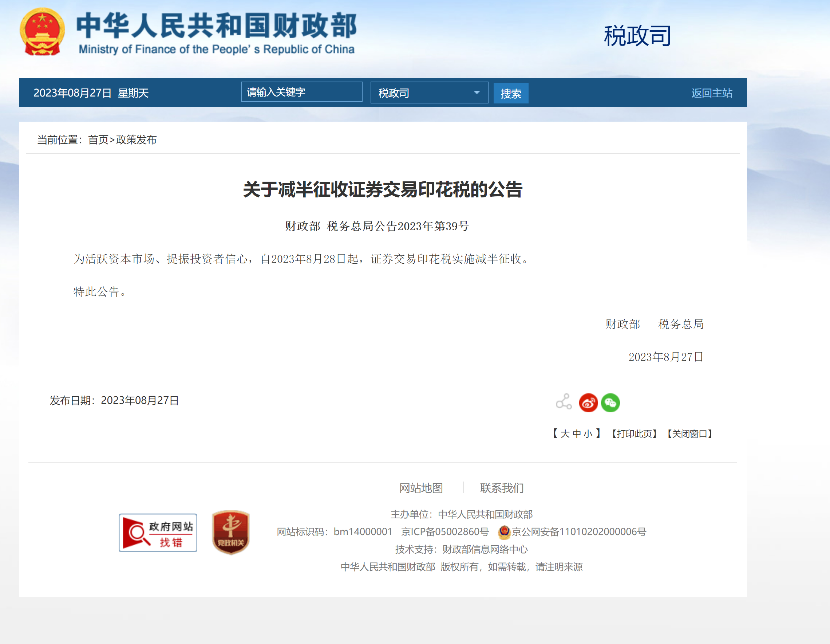Share the announcement via WeChat icon

610,402
